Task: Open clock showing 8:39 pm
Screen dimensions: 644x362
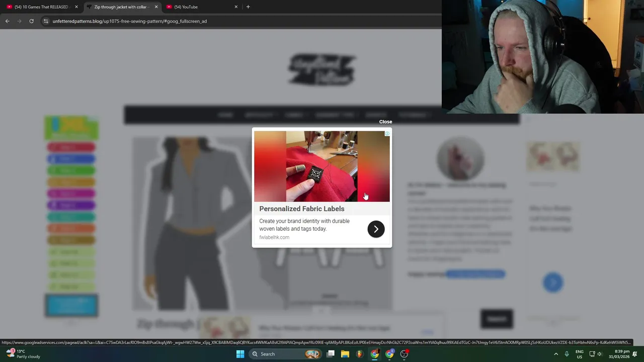Action: 619,354
